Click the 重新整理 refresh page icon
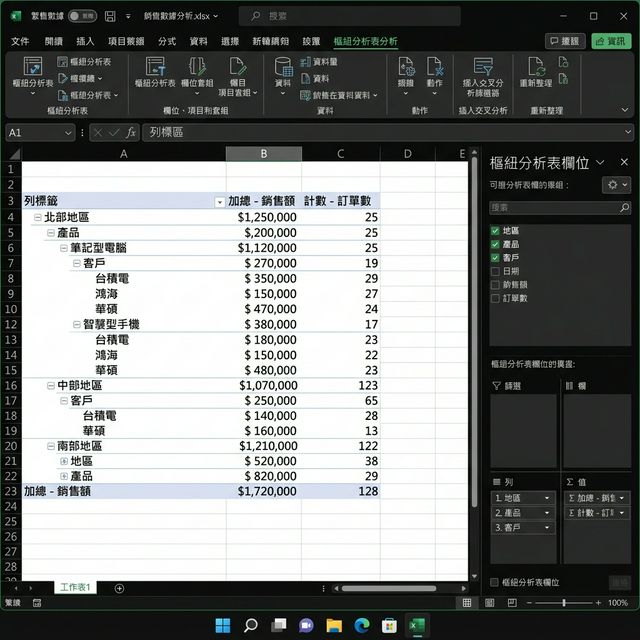Screen dimensions: 640x640 click(x=536, y=67)
